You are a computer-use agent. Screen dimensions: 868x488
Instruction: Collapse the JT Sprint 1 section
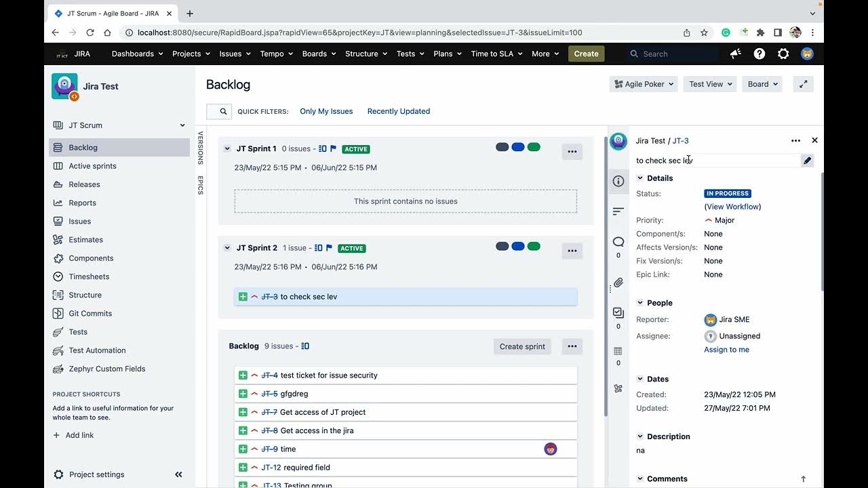(227, 148)
